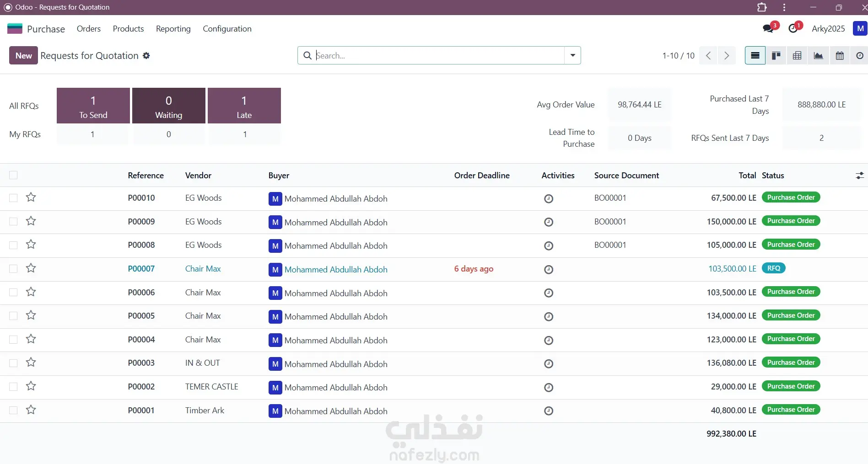Open optional columns adjuster icon

(860, 176)
